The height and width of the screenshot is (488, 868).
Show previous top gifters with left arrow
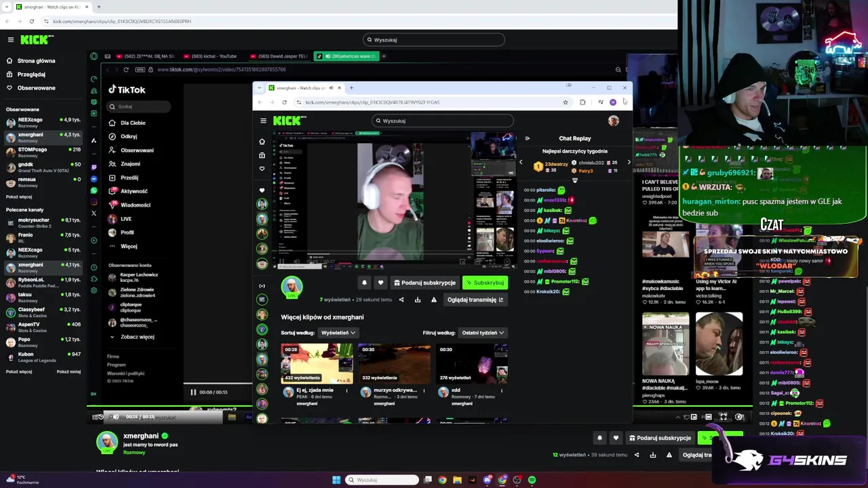[521, 162]
